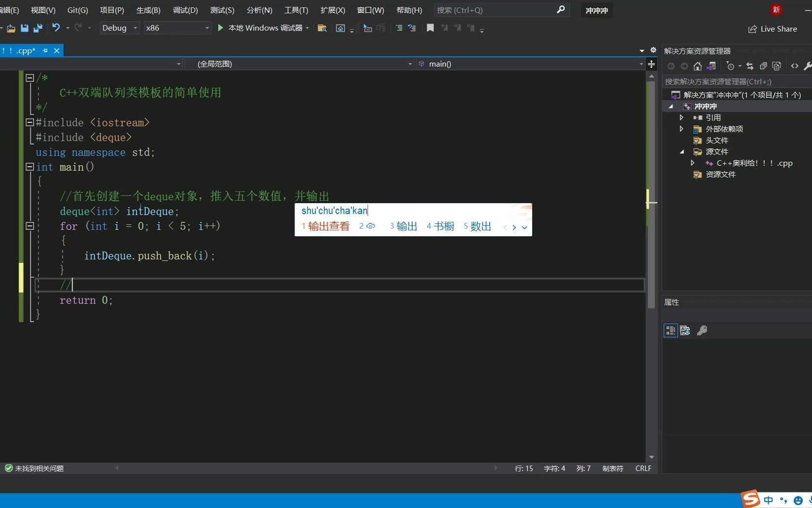Click the Sogou input icon in taskbar
Viewport: 812px width, 508px height.
pos(750,500)
